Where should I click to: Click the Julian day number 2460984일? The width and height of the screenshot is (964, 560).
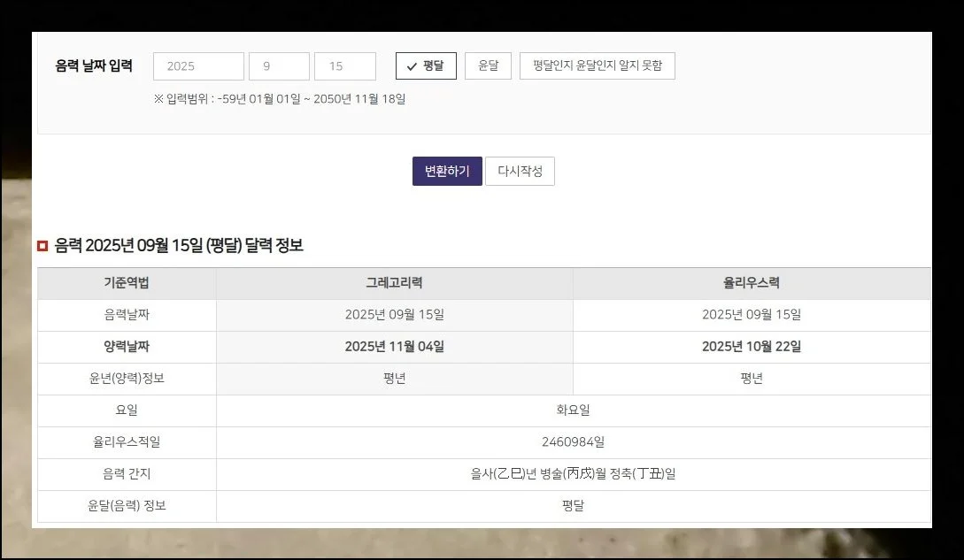(574, 442)
